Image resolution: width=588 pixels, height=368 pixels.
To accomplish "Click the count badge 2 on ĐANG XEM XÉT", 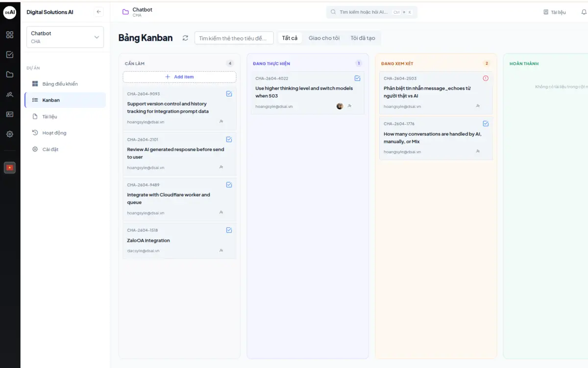I will [487, 63].
